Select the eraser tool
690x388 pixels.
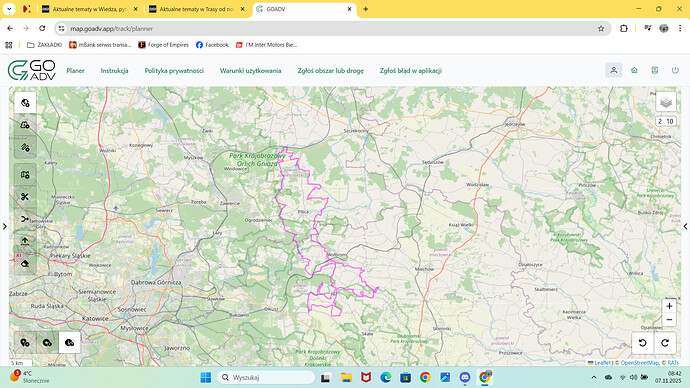25,264
